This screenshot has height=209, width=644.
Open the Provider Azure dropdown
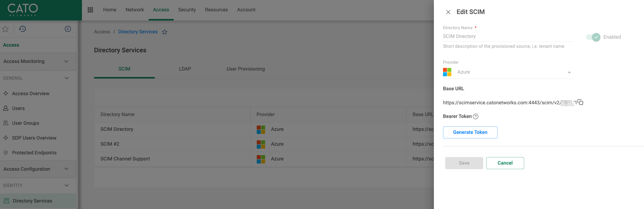point(508,72)
